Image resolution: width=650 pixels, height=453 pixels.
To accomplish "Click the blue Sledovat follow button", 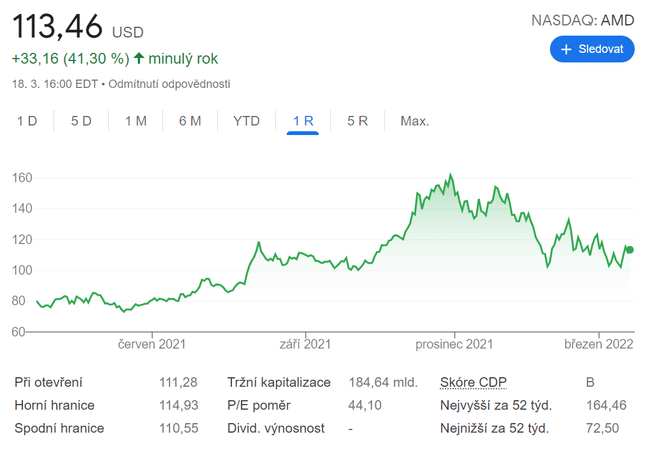I will pos(592,49).
